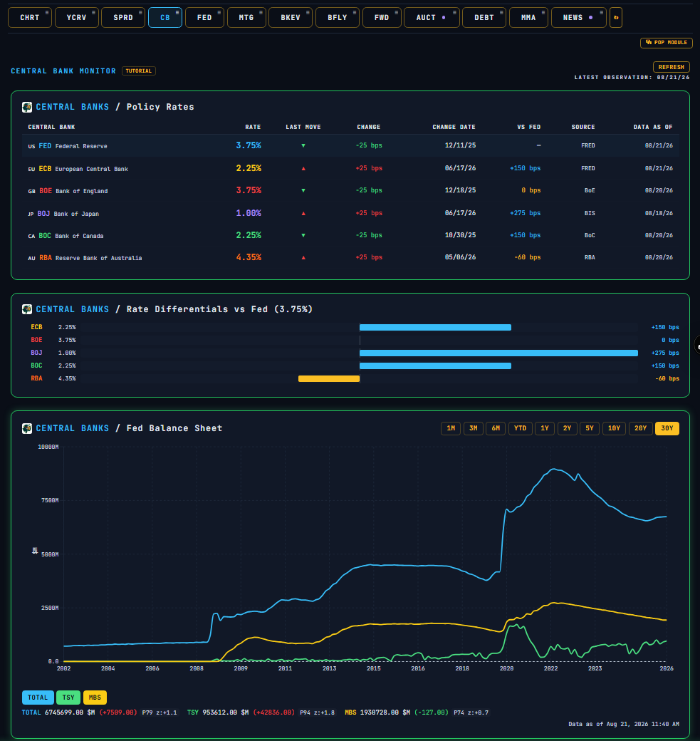Click the down arrow in the Bank of Canada row
The image size is (700, 741).
(x=303, y=235)
